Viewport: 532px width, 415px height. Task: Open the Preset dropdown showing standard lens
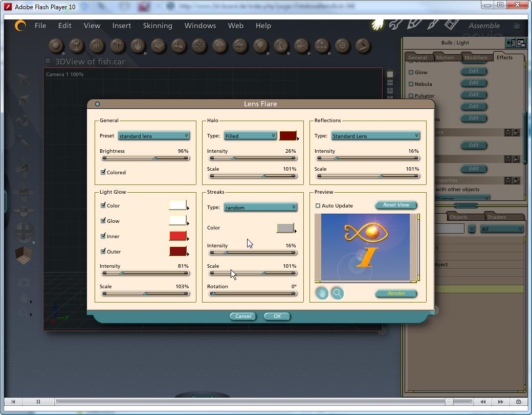tap(154, 135)
